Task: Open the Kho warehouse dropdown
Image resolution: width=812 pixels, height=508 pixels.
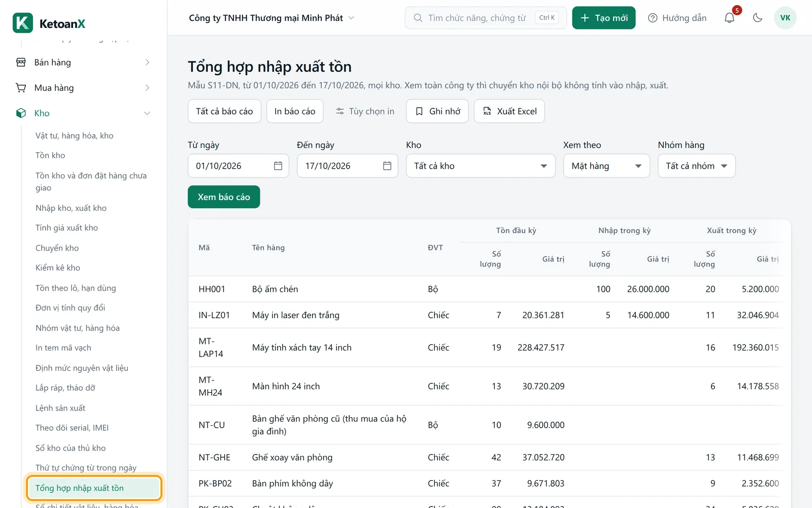Action: pos(481,166)
